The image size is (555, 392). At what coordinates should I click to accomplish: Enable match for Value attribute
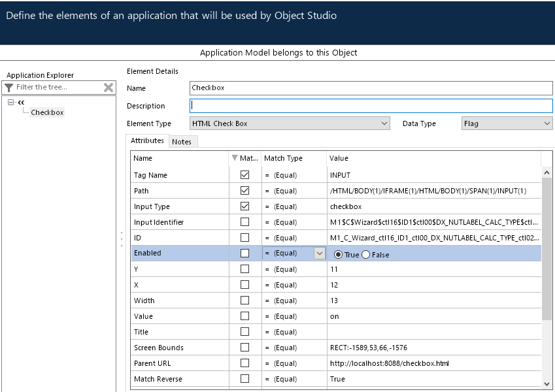point(244,316)
